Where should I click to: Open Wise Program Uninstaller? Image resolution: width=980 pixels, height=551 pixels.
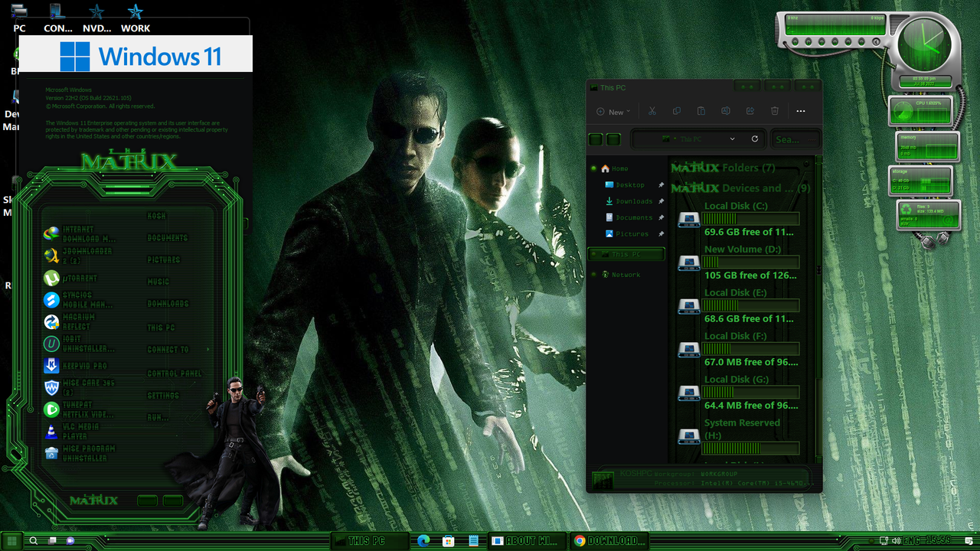[80, 453]
